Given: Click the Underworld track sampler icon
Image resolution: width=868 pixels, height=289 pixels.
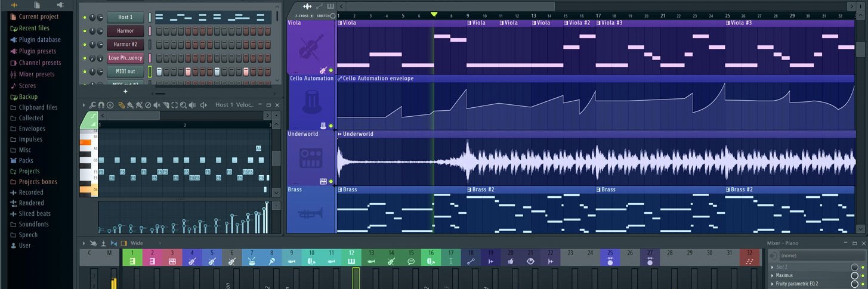Looking at the screenshot, I should click(311, 157).
